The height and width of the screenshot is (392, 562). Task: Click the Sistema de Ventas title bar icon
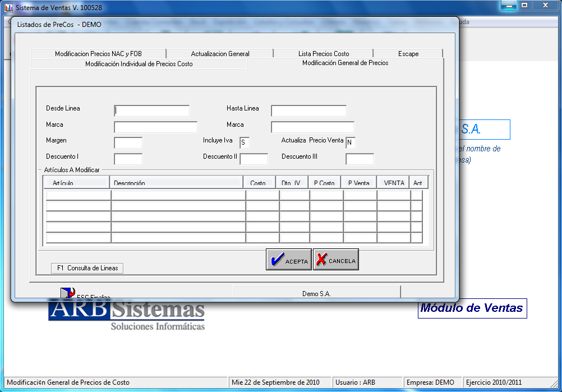point(8,7)
